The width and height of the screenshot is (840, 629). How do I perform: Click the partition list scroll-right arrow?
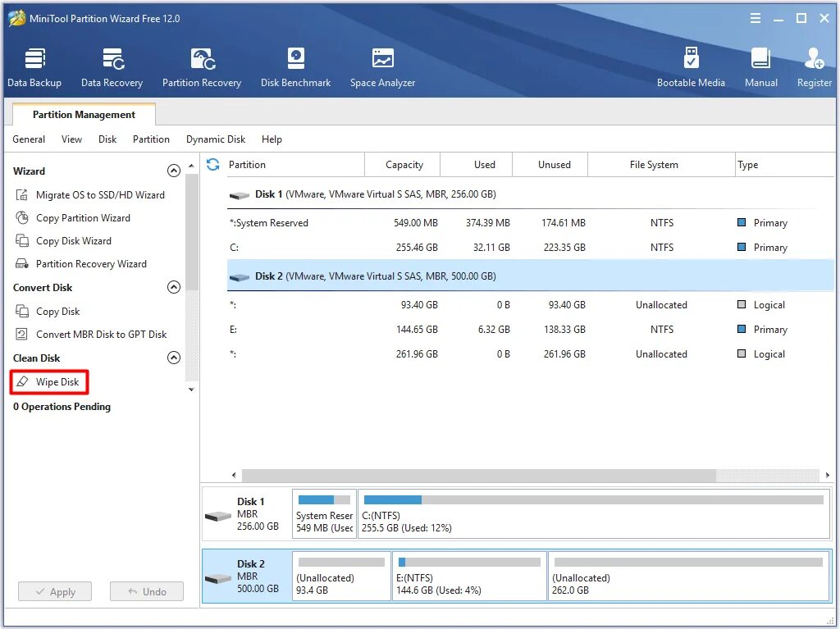(x=827, y=475)
